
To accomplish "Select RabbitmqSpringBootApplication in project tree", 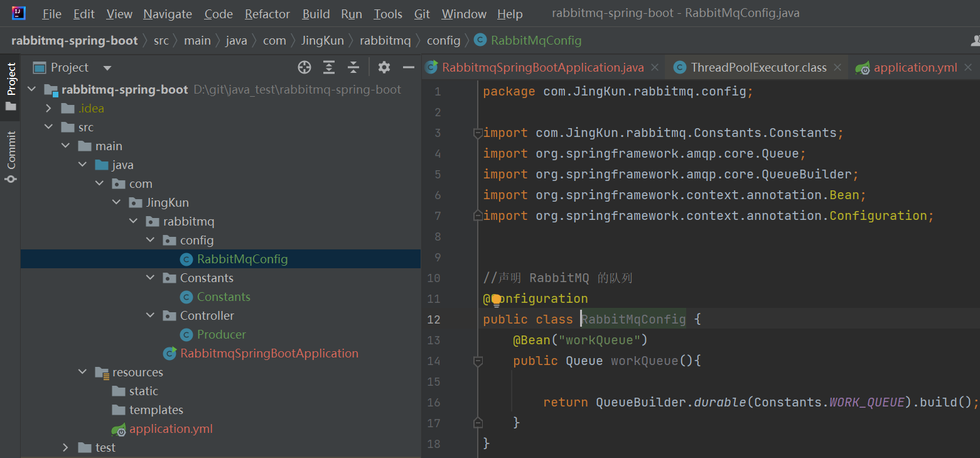I will [x=269, y=353].
